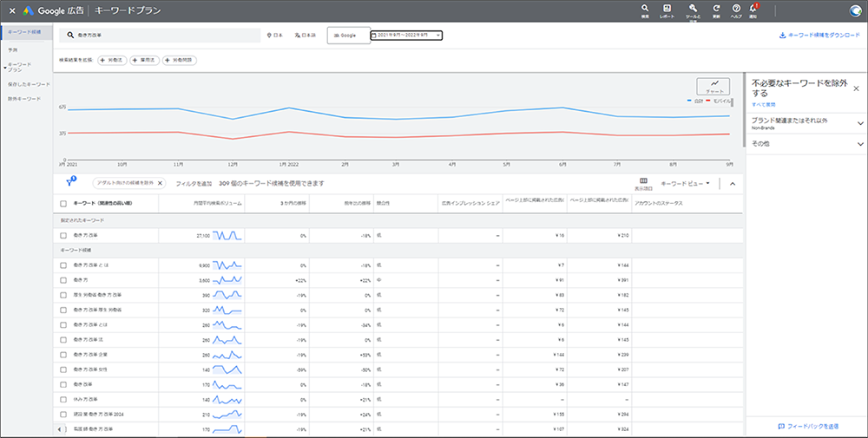Viewport: 868px width, 438px height.
Task: Sort by アカウントのステータス column header
Action: (x=659, y=204)
